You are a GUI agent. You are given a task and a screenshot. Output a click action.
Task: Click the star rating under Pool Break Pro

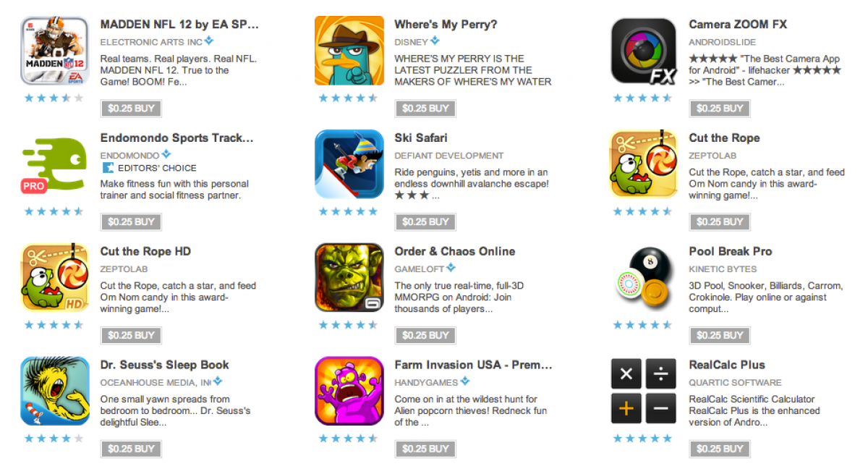click(643, 325)
